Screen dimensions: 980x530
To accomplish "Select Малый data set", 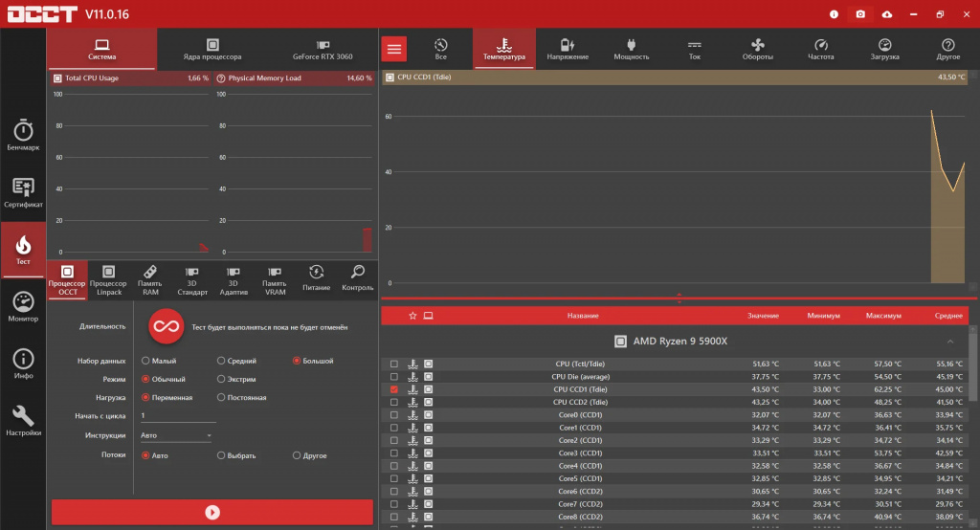I will click(145, 361).
